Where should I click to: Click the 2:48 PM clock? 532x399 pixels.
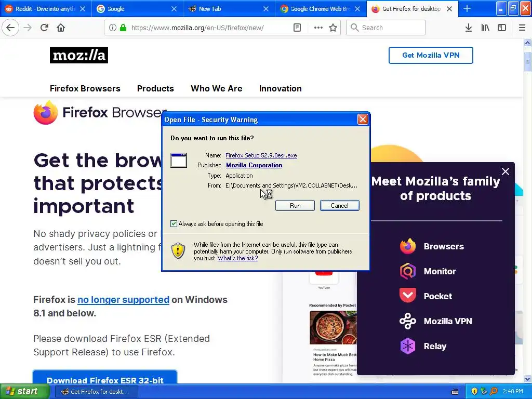(x=513, y=392)
